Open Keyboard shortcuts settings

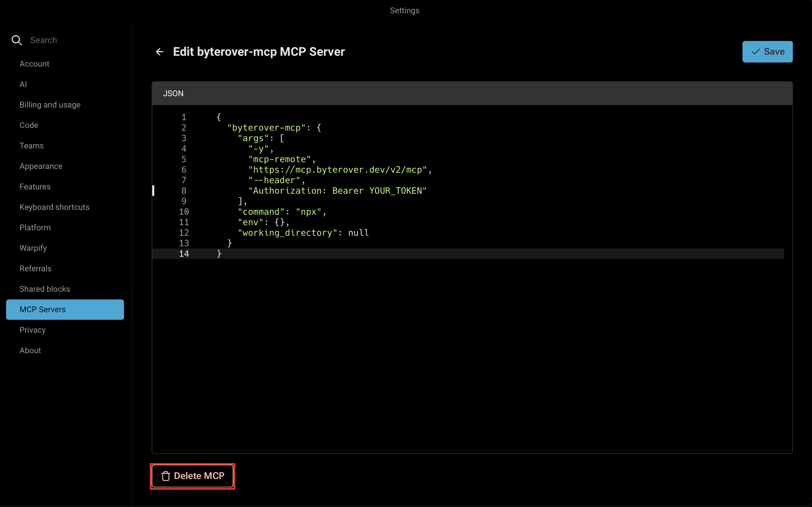tap(54, 207)
